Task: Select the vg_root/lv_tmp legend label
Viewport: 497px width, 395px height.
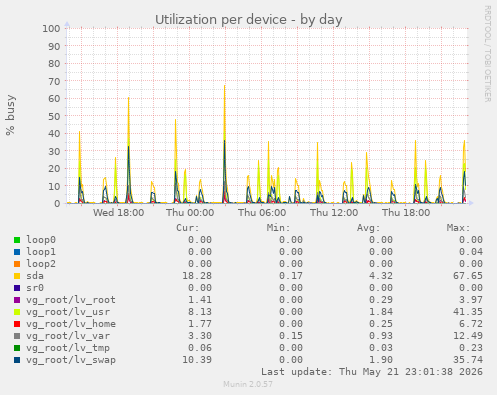Action: [x=68, y=348]
